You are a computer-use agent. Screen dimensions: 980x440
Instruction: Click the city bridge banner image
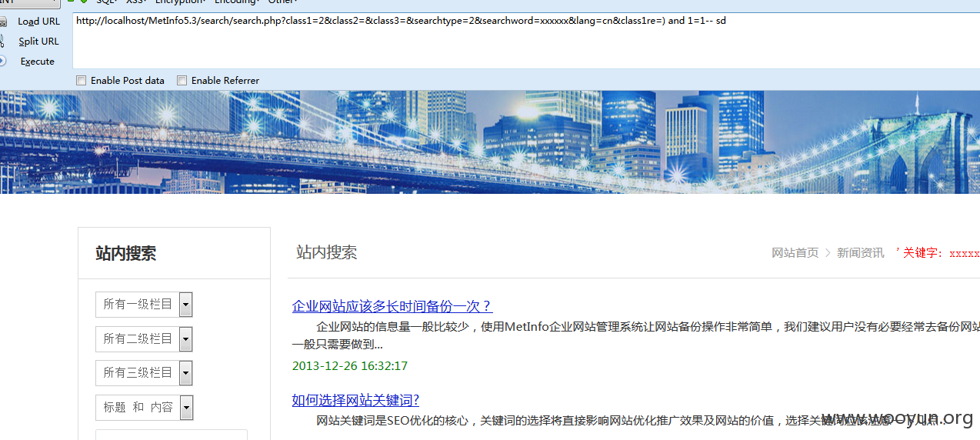[x=490, y=142]
